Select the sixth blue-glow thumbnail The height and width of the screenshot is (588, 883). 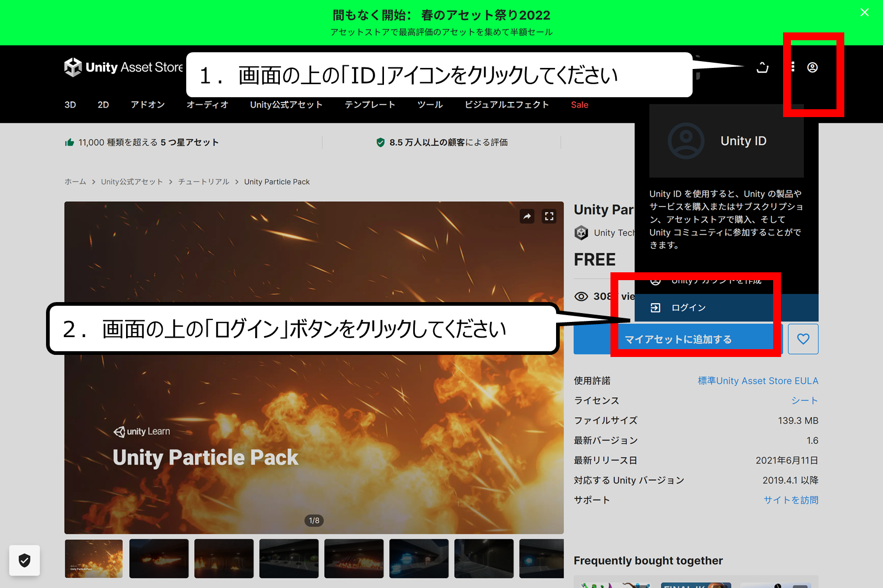[419, 559]
